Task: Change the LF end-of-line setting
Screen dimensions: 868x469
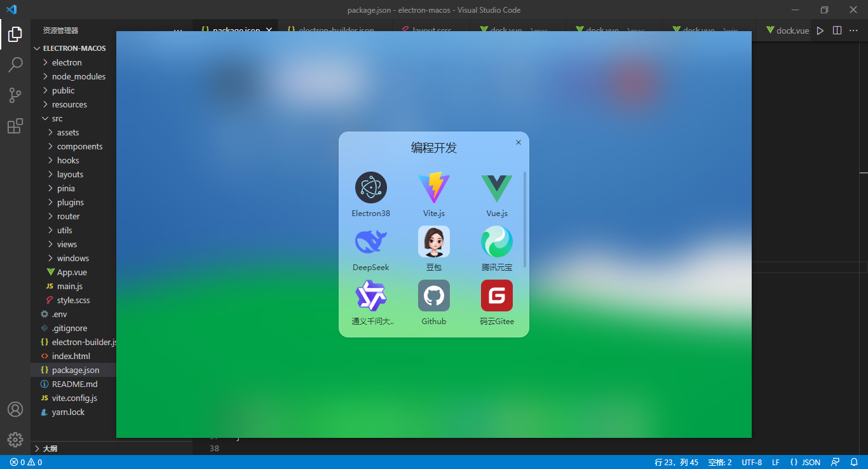Action: click(x=776, y=462)
